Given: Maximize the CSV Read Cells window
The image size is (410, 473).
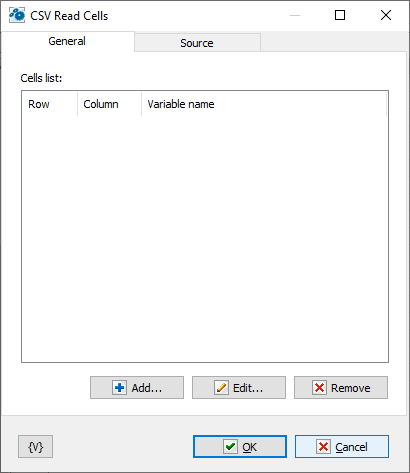Looking at the screenshot, I should 340,15.
